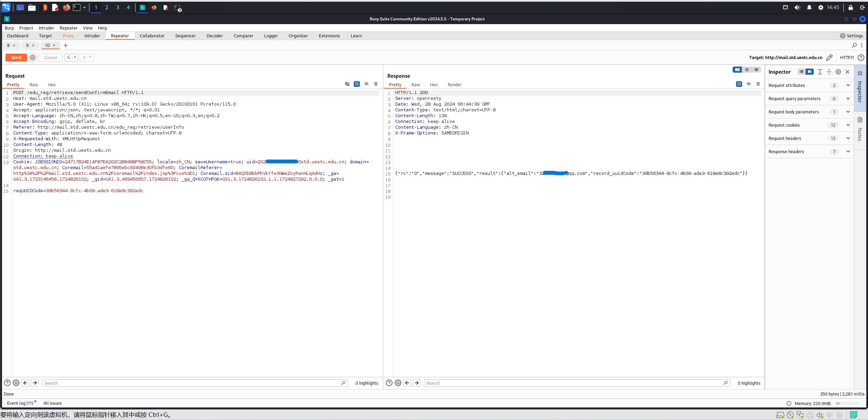Open Repeater tab search magnifier
Screen dimensions: 868x420
tap(854, 45)
